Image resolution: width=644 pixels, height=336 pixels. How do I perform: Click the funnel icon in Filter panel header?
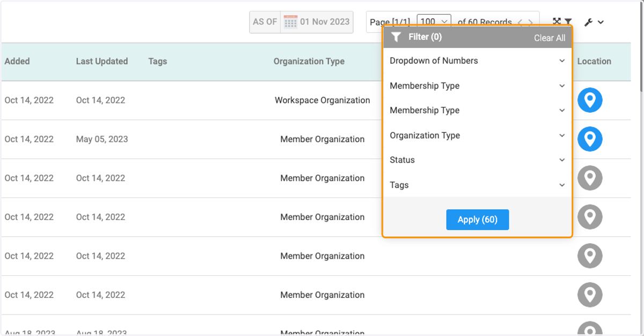[396, 37]
